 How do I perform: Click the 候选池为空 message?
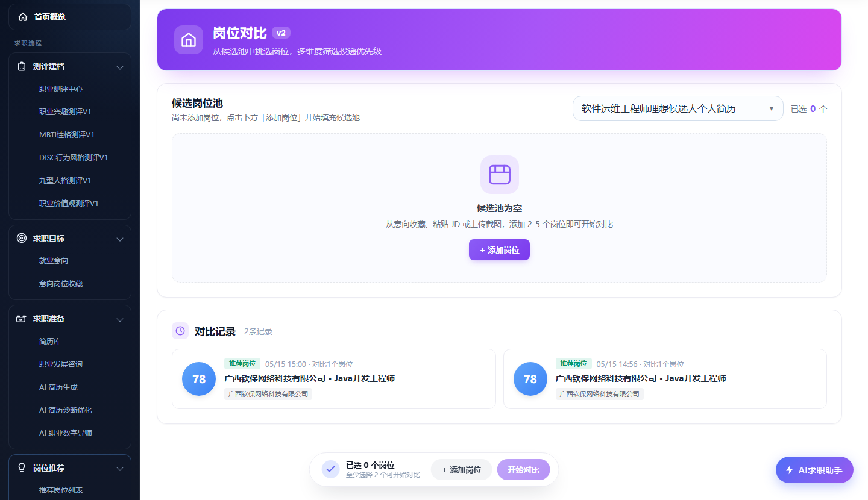(x=499, y=208)
